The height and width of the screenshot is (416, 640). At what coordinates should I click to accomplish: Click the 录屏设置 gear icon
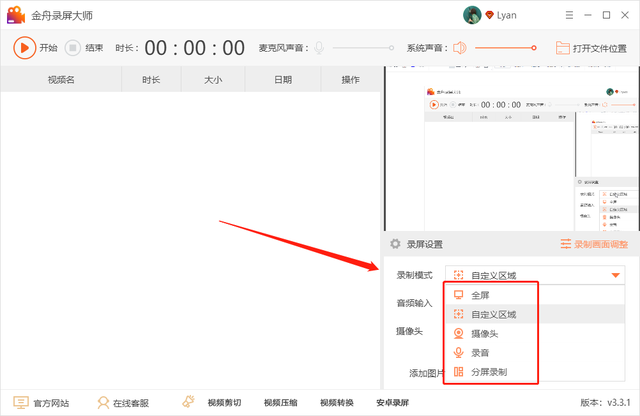pos(395,244)
